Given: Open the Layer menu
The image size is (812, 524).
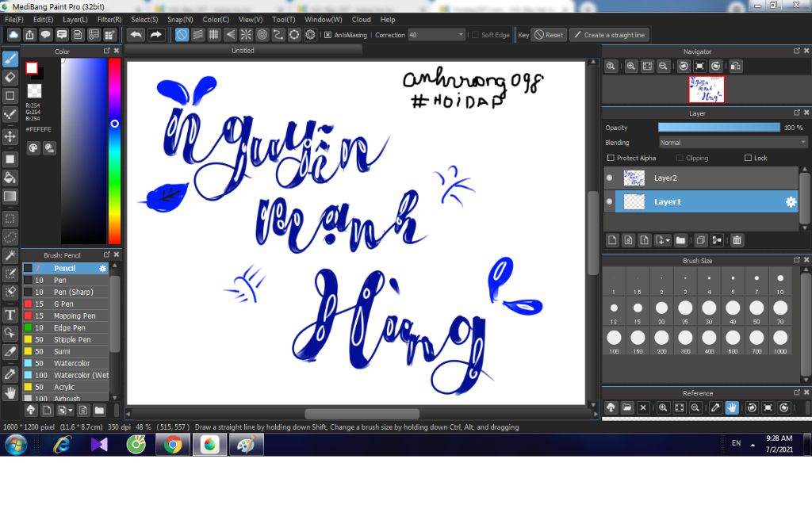Looking at the screenshot, I should pyautogui.click(x=75, y=19).
